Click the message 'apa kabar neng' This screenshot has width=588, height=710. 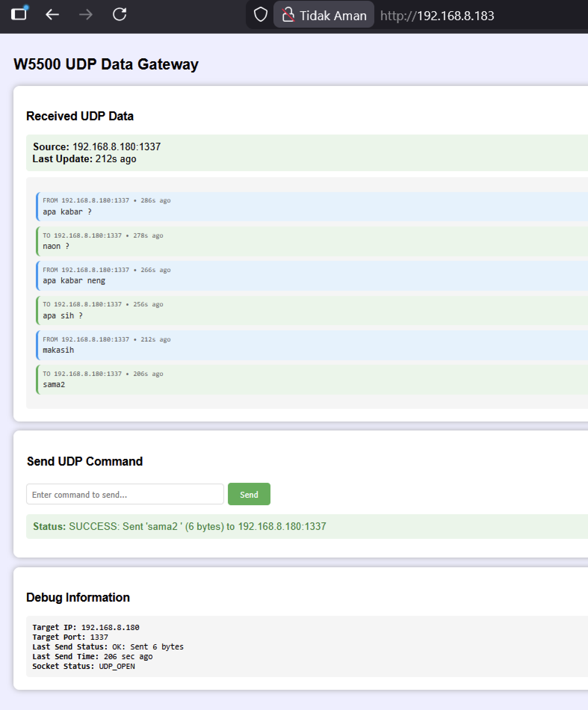[74, 281]
